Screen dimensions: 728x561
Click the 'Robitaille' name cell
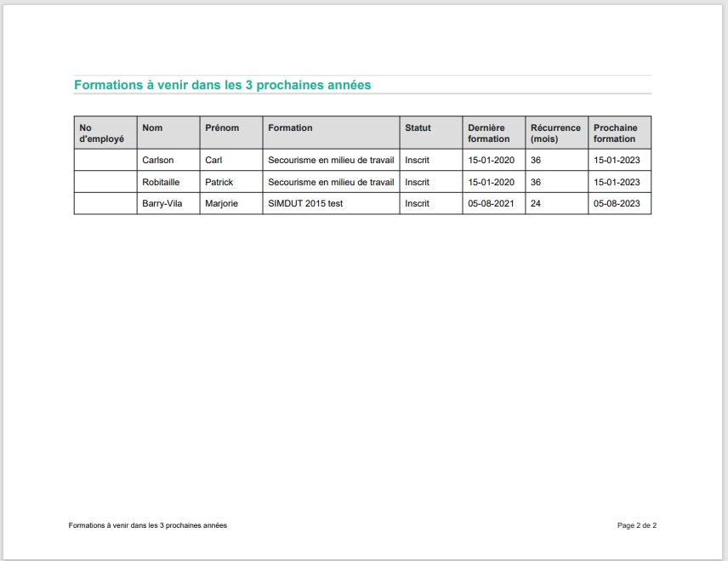click(x=168, y=182)
